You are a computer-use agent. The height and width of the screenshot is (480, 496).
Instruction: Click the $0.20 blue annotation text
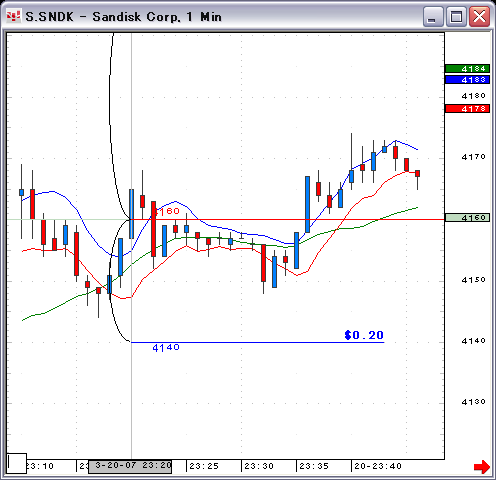click(364, 335)
